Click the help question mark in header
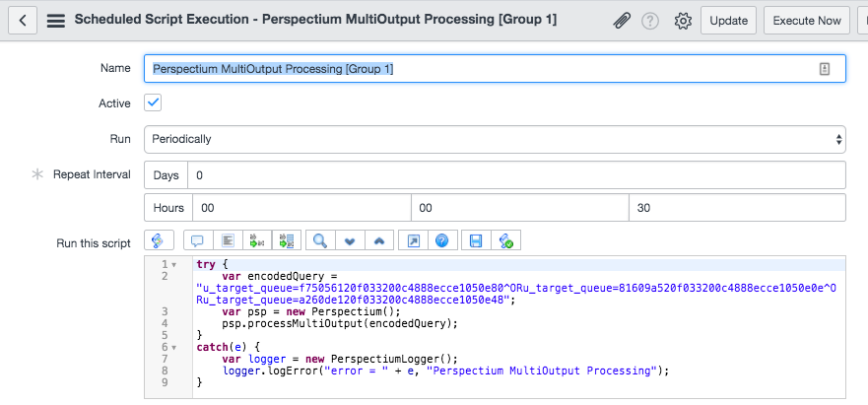The width and height of the screenshot is (868, 405). point(650,21)
